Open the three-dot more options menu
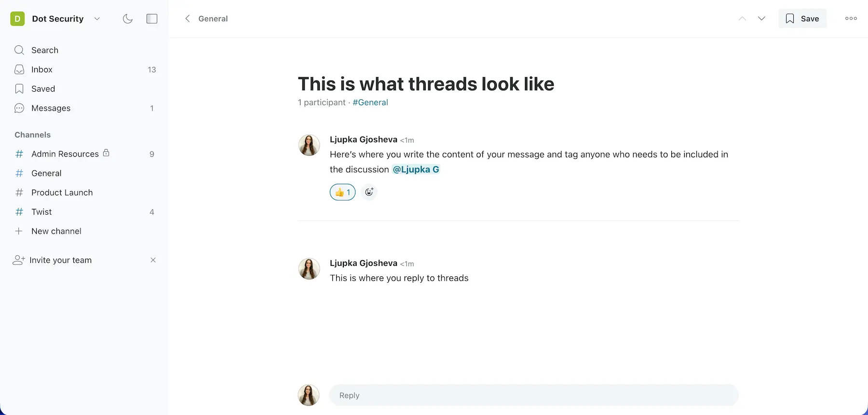 point(851,19)
